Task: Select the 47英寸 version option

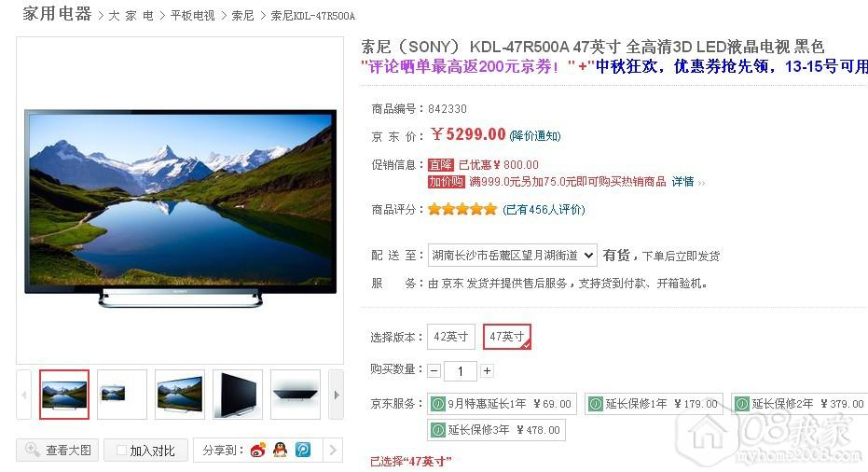Action: [507, 337]
